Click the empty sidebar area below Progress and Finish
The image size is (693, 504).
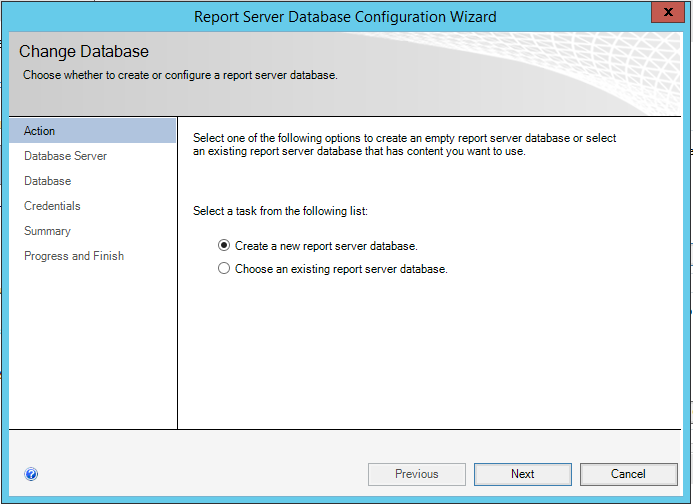[x=92, y=350]
